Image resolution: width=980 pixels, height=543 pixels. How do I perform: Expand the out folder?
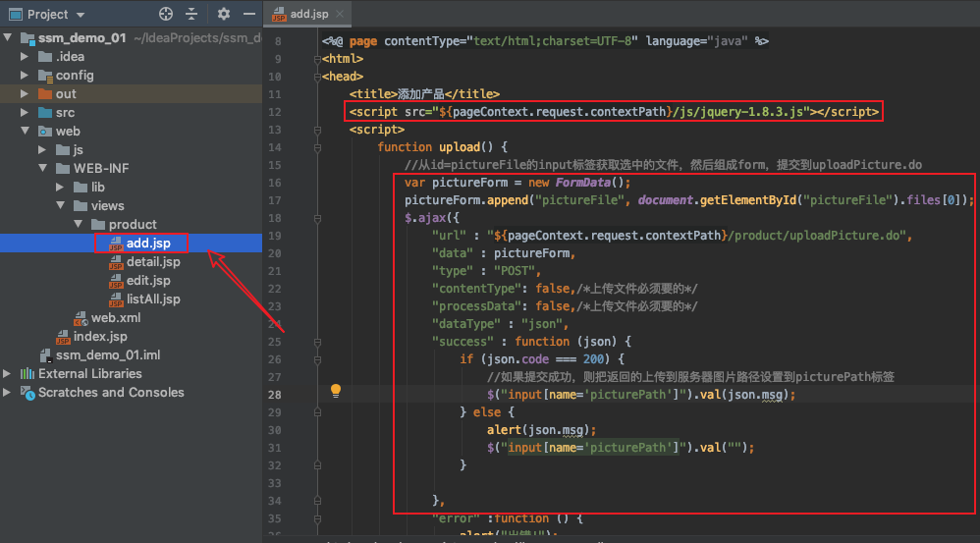[25, 93]
